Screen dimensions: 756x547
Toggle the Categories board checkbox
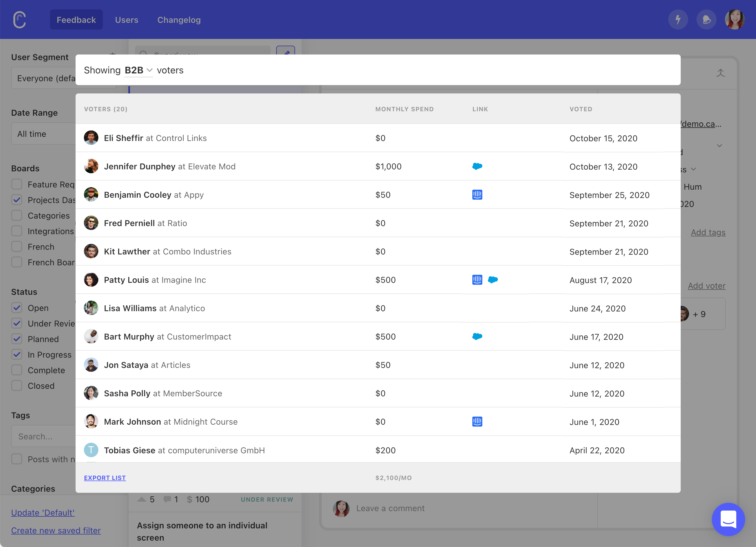[x=17, y=216]
